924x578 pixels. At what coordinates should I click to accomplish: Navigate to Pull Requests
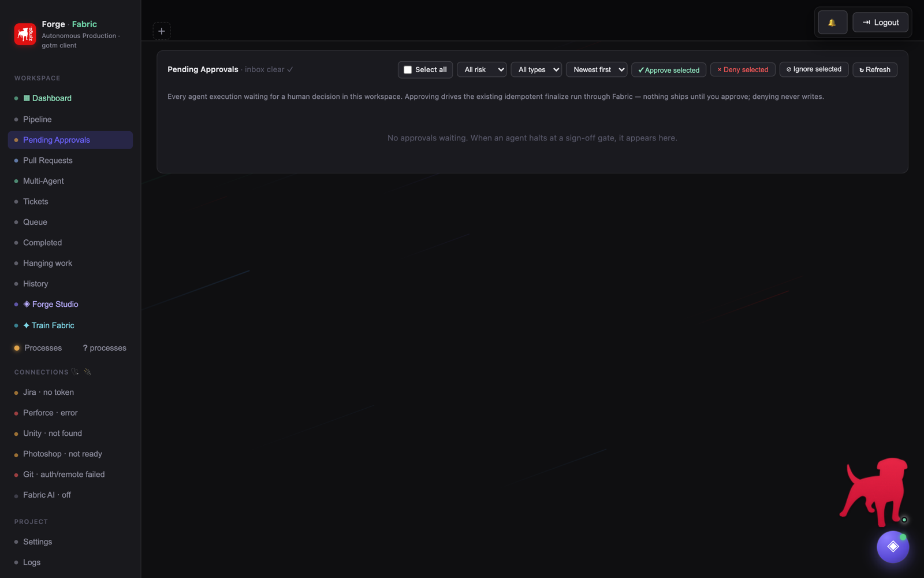(70, 160)
